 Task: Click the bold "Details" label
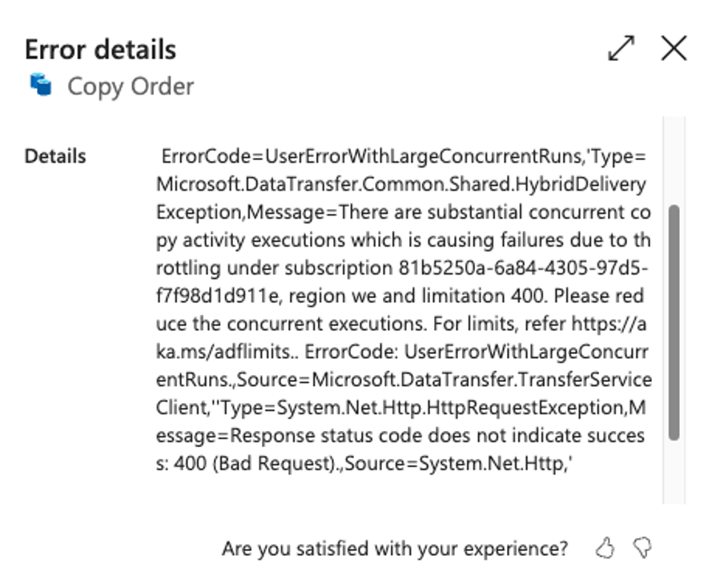coord(55,156)
